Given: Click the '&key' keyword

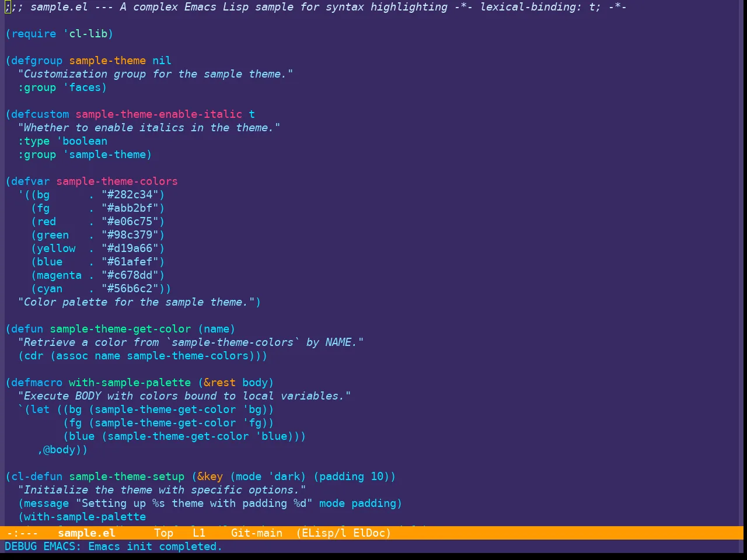Looking at the screenshot, I should tap(210, 477).
